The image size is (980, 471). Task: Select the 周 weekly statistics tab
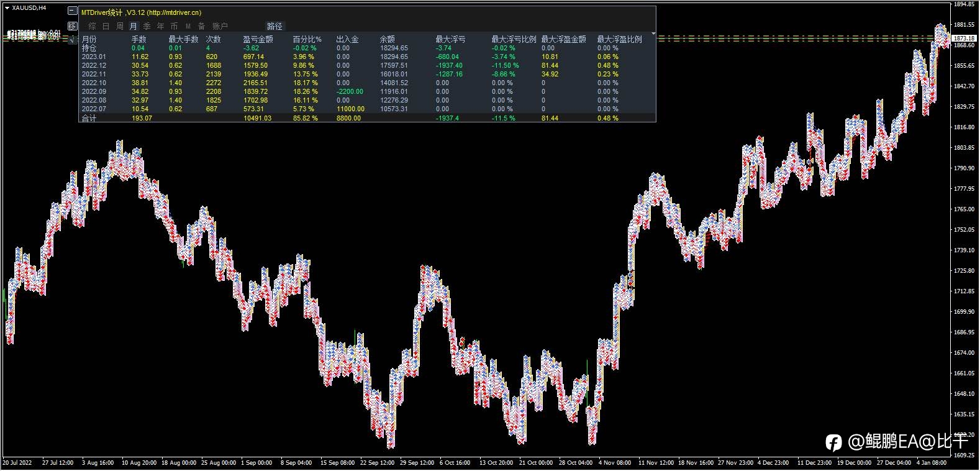click(119, 26)
